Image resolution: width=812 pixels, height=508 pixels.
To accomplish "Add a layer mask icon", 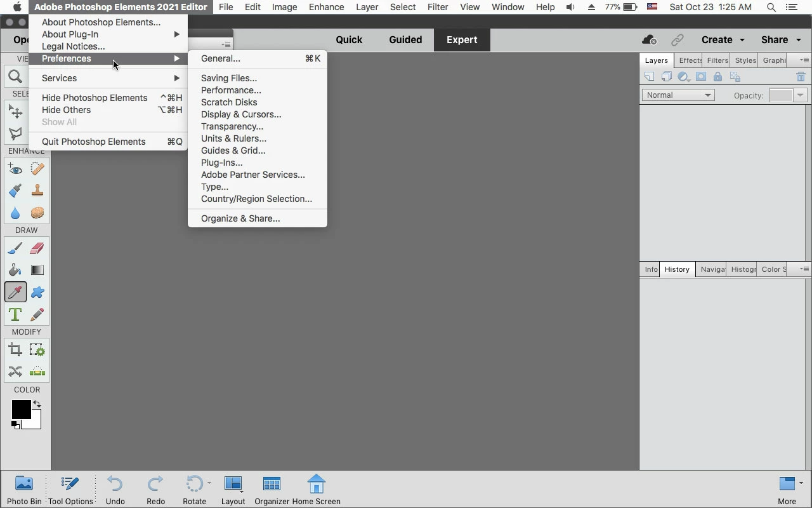I will click(701, 77).
